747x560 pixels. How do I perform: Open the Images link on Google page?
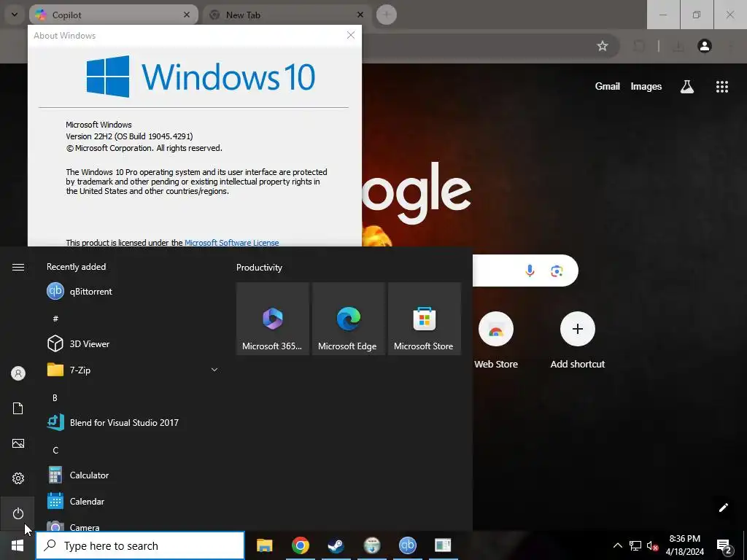tap(646, 86)
